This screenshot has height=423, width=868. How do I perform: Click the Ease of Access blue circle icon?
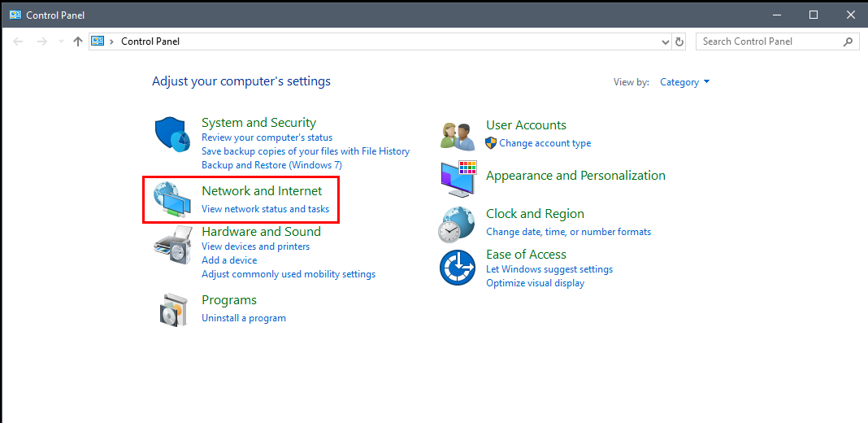click(458, 267)
